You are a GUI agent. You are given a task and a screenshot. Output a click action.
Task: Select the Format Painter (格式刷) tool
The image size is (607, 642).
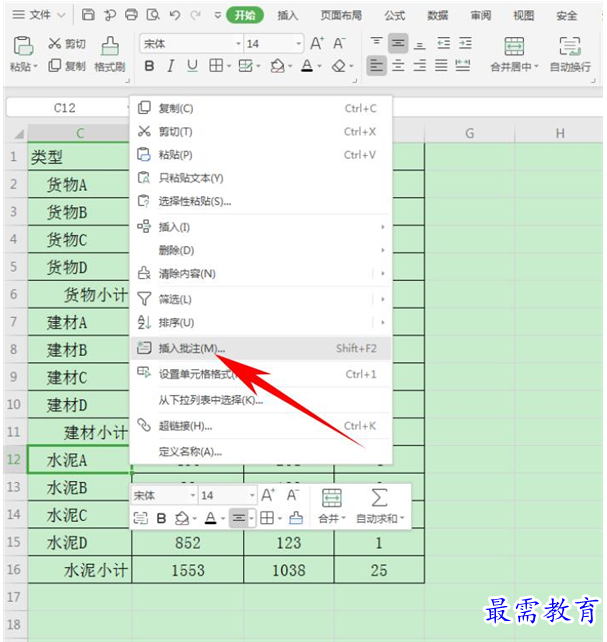[x=110, y=54]
